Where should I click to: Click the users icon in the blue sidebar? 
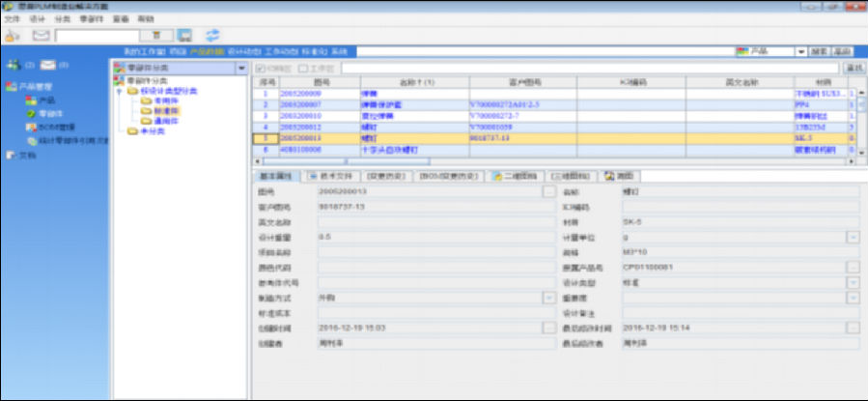[14, 66]
